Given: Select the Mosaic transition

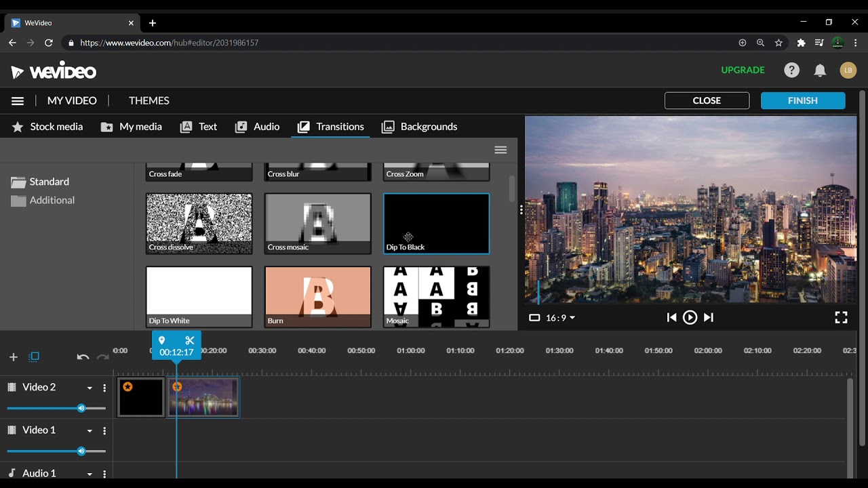Looking at the screenshot, I should tap(436, 297).
